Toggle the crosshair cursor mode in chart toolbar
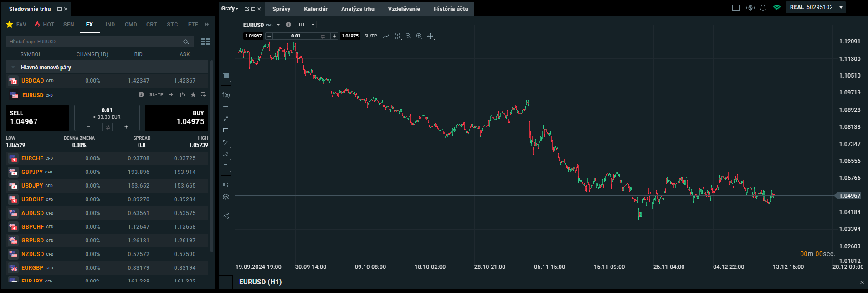Screen dimensions: 868x293 [430, 36]
